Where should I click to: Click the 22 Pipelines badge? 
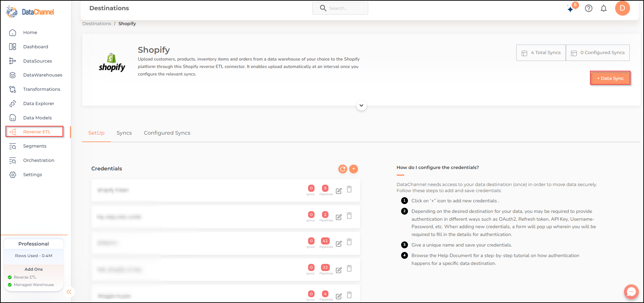coord(325,268)
